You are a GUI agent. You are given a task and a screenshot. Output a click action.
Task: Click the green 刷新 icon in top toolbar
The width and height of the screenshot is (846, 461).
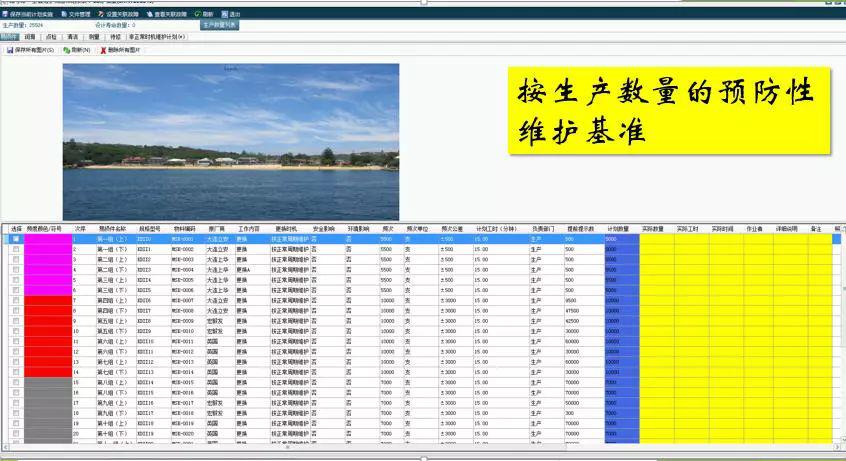[x=197, y=14]
